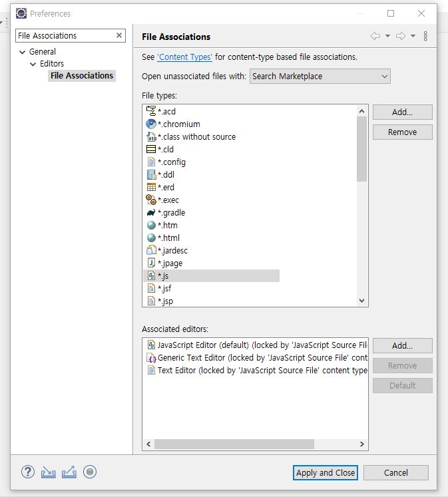448x497 pixels.
Task: Click the *.cld file icon
Action: click(x=151, y=149)
